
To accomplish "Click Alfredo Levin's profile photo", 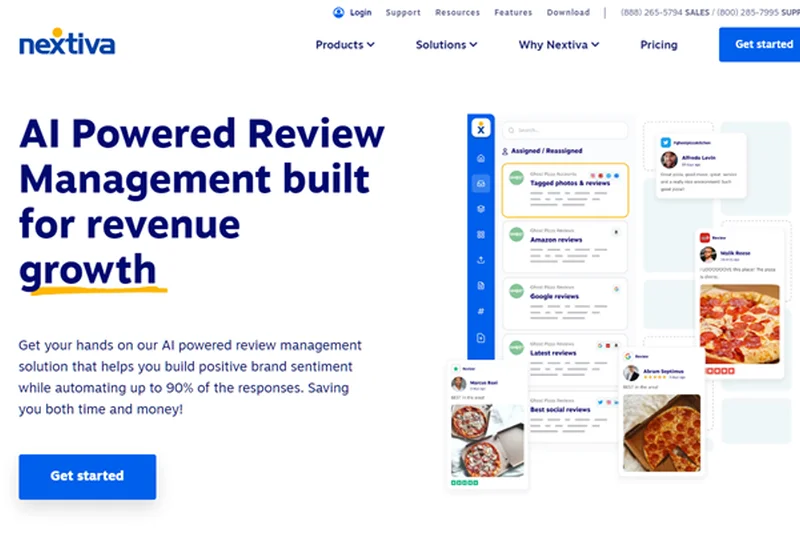I will pyautogui.click(x=669, y=160).
